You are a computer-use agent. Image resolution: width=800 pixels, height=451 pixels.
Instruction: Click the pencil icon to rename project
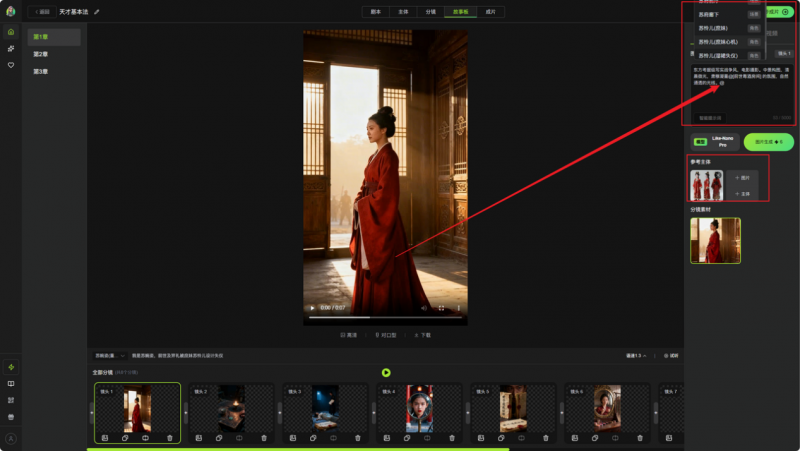tap(97, 12)
